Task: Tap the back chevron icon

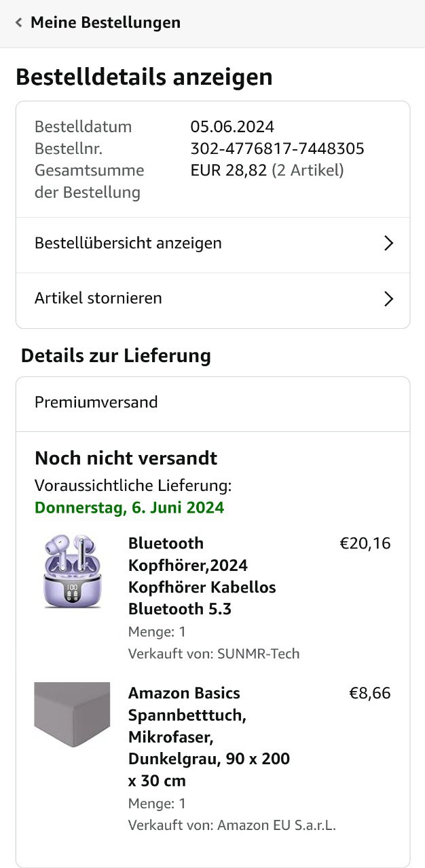Action: point(18,23)
